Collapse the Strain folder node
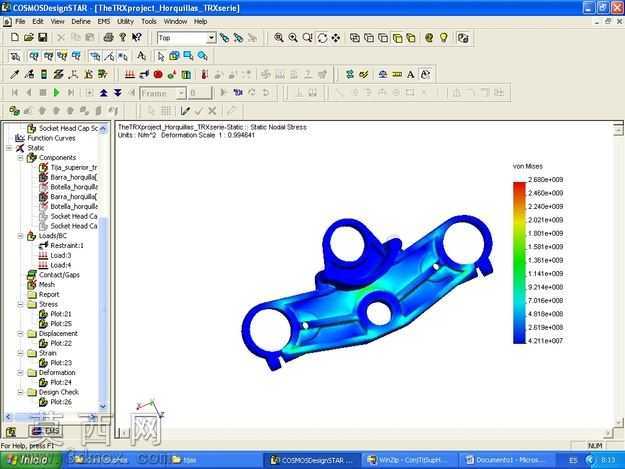Image resolution: width=625 pixels, height=469 pixels. point(20,353)
